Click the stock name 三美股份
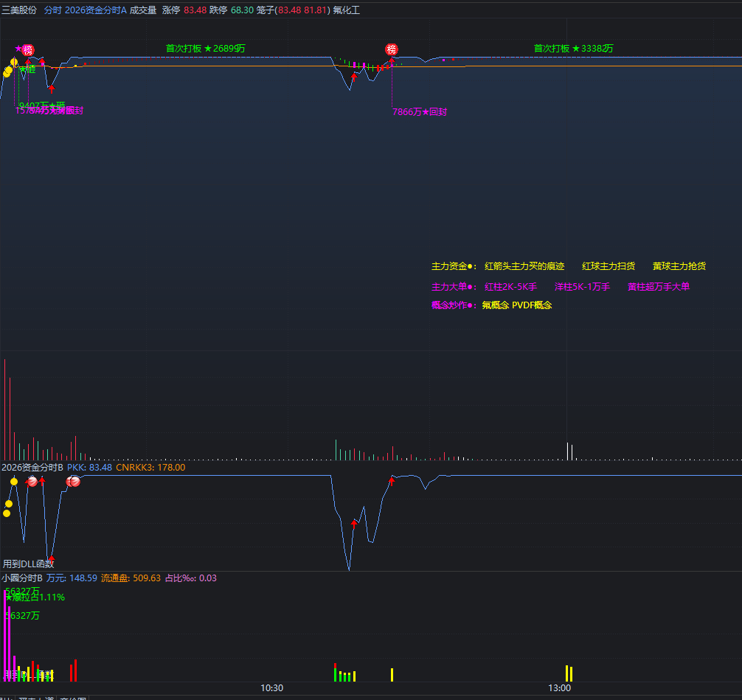This screenshot has width=742, height=700. (x=19, y=10)
